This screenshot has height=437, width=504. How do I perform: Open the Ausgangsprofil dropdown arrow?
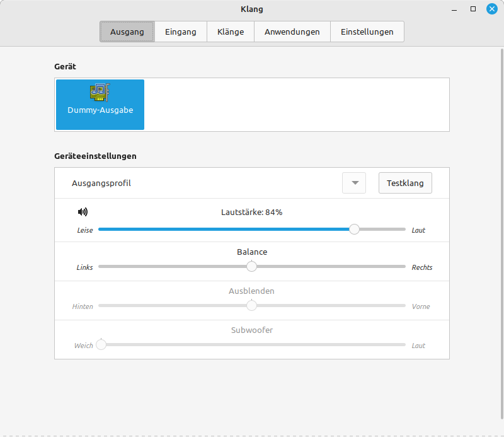[354, 183]
